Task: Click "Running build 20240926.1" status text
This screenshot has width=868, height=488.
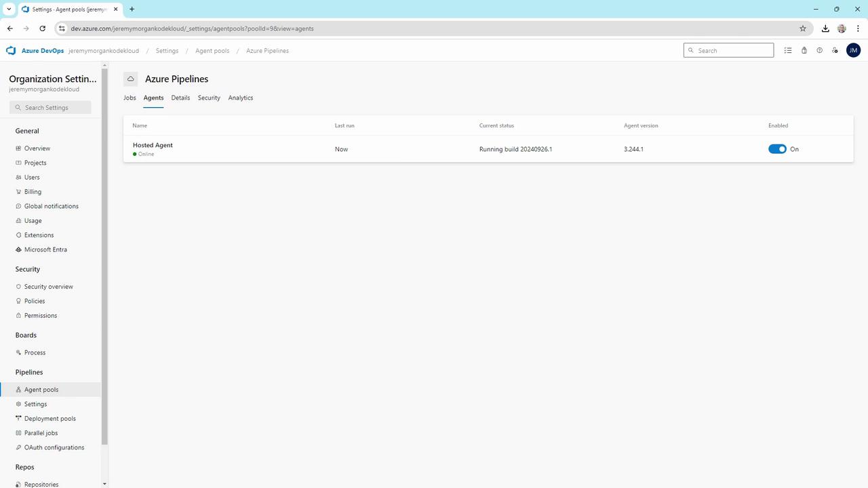Action: pos(515,149)
